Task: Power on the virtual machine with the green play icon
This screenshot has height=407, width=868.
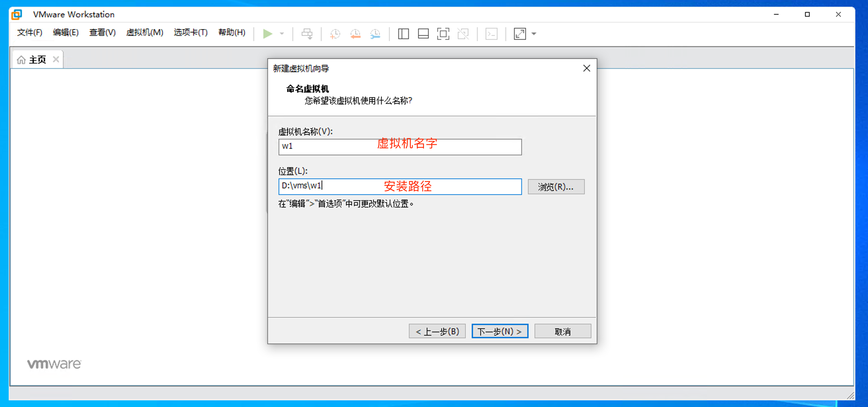Action: [x=268, y=34]
